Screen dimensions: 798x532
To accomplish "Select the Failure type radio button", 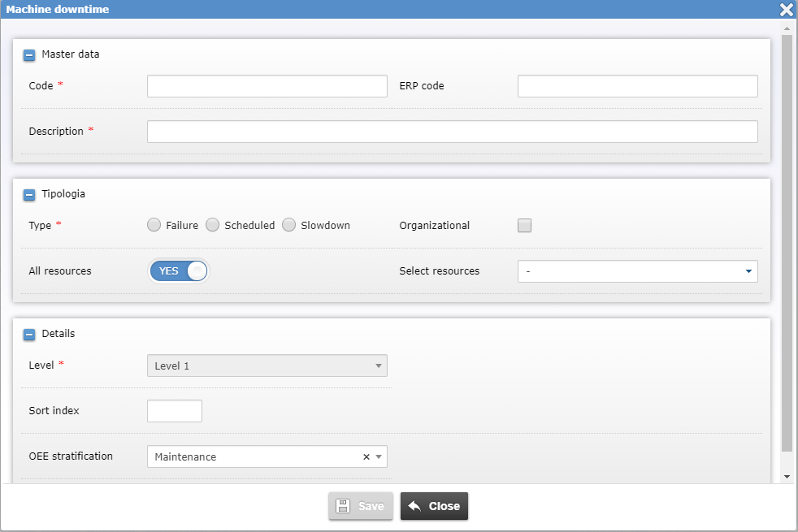I will [154, 226].
